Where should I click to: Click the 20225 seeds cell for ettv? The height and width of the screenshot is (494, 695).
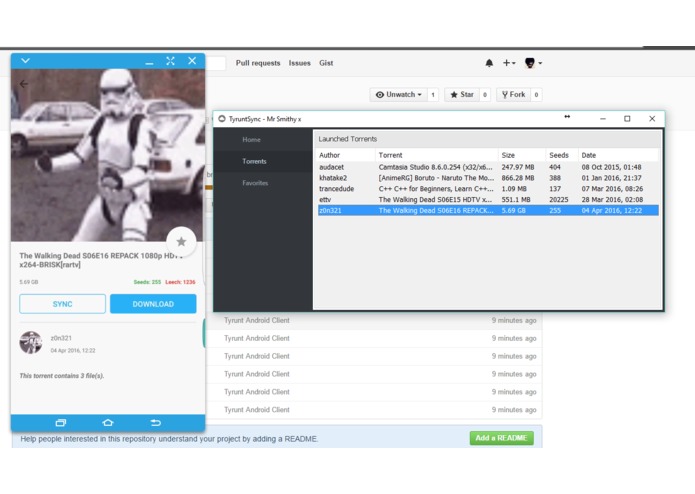(x=558, y=199)
